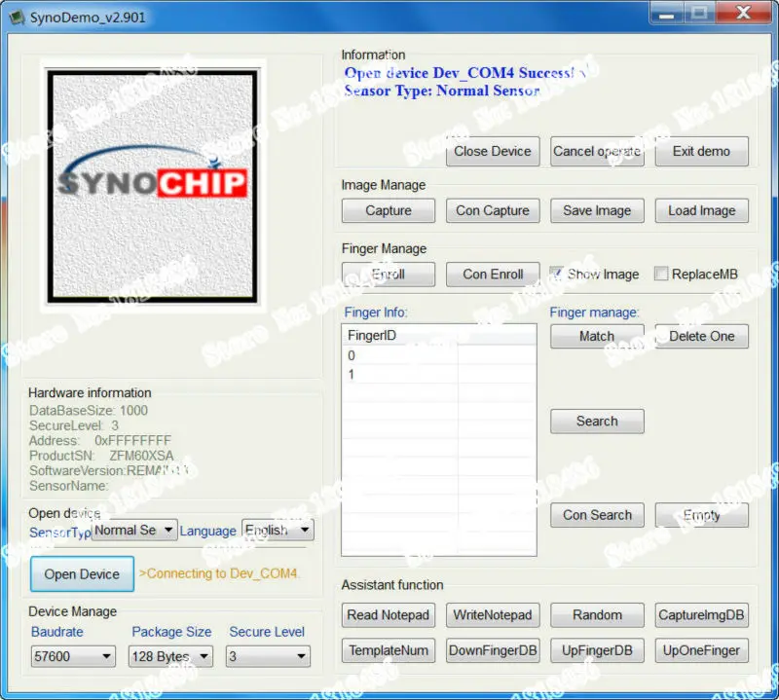This screenshot has height=700, width=779.
Task: Click UpFingerDB button
Action: (597, 650)
